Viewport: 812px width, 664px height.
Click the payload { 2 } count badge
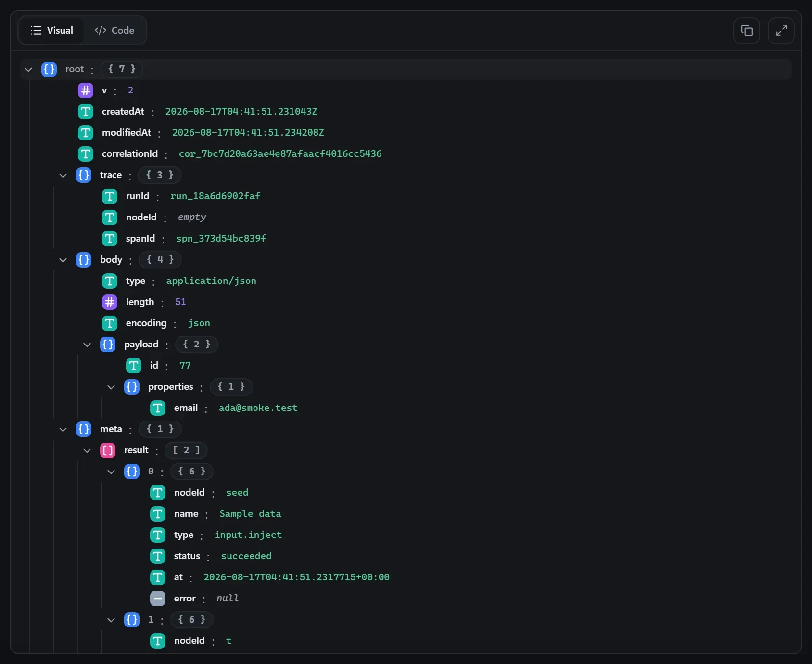coord(197,345)
